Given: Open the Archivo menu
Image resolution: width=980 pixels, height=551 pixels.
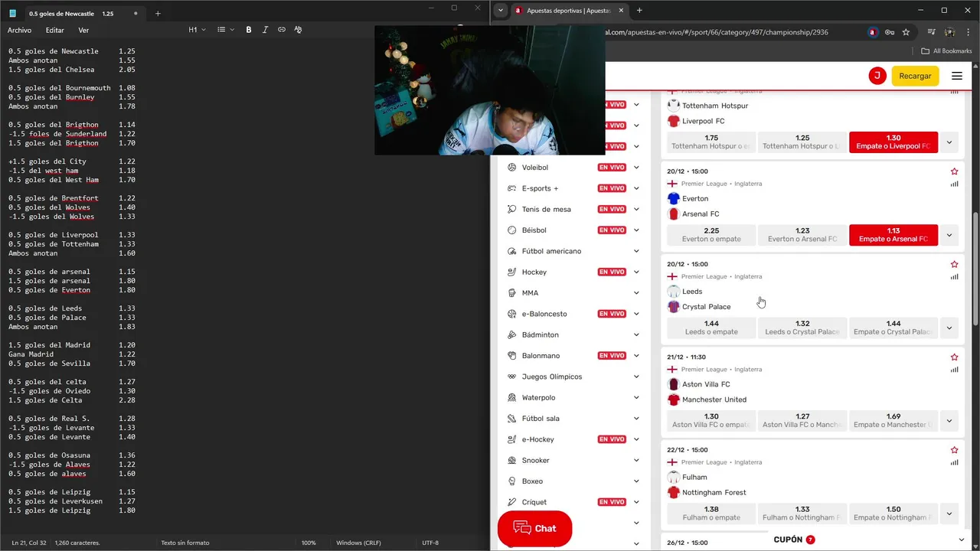Looking at the screenshot, I should pyautogui.click(x=19, y=30).
